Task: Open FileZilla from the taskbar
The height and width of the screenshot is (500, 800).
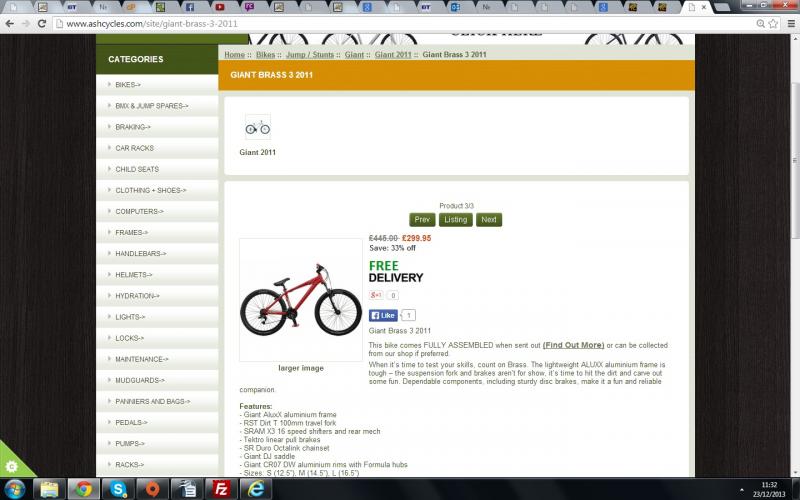Action: pyautogui.click(x=221, y=489)
